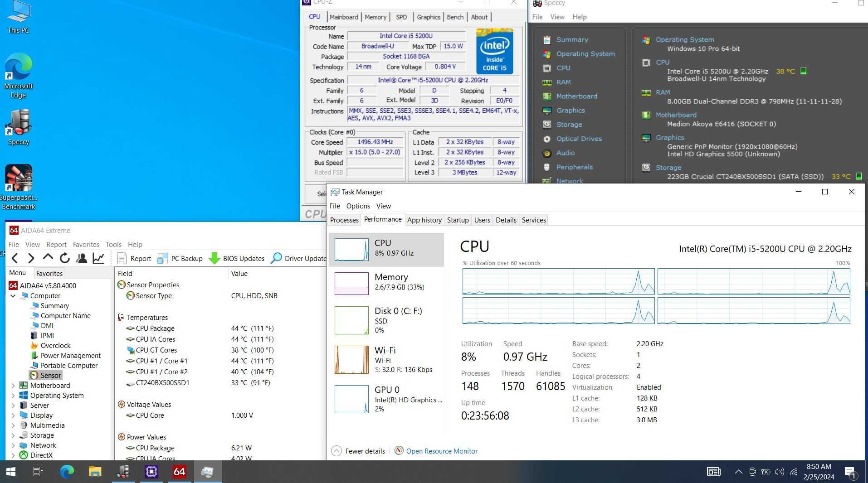Select GPU 0 panel in Task Manager
This screenshot has width=868, height=483.
point(386,399)
